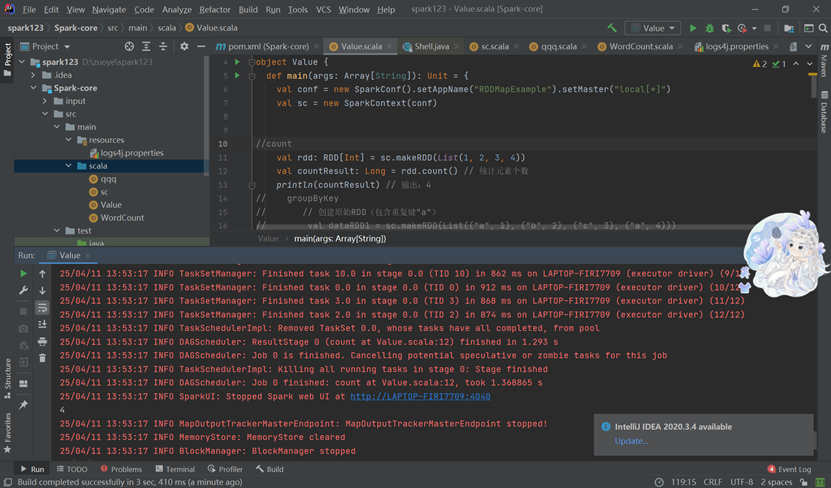
Task: Click the Spark-core breadcrumb in navigation bar
Action: [x=76, y=28]
